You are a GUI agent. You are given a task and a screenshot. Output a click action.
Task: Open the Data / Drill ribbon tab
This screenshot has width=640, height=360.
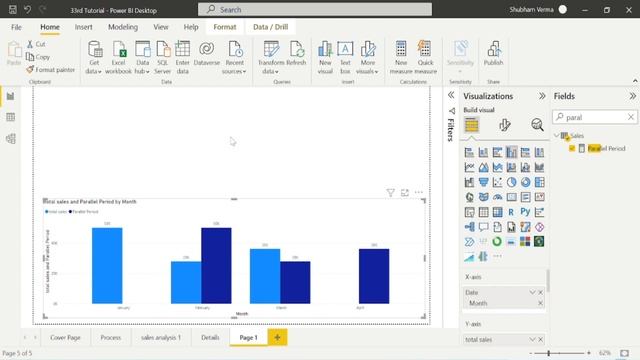click(271, 27)
